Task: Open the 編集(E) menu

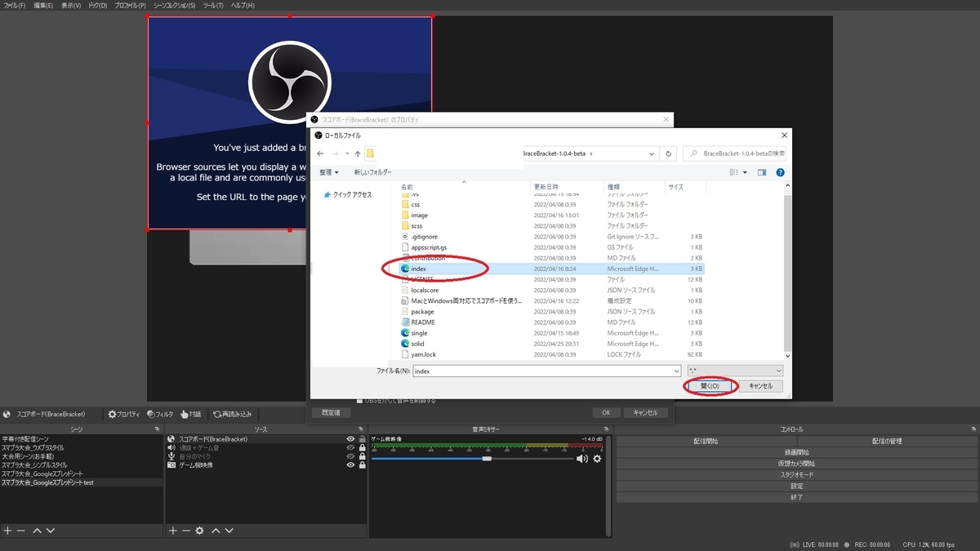Action: coord(43,6)
